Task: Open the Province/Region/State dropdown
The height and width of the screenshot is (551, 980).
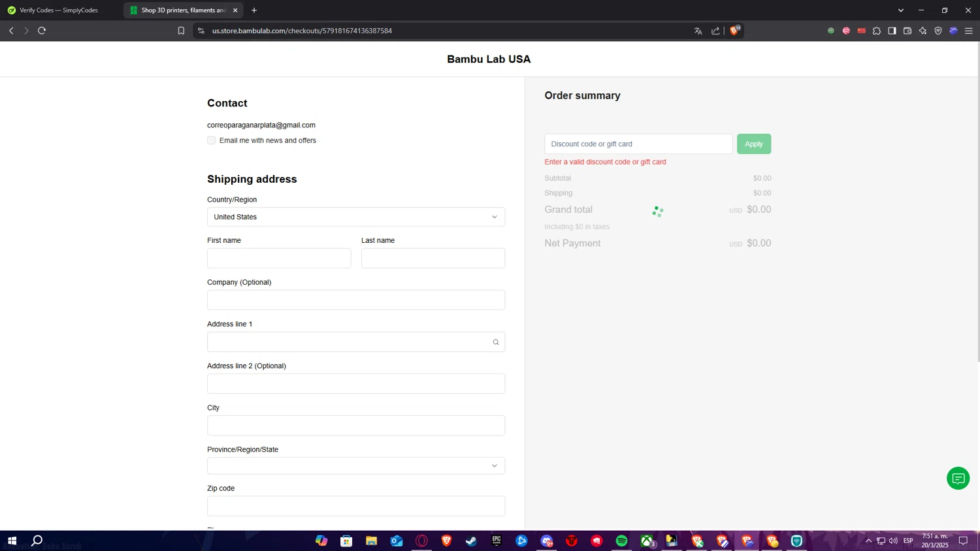Action: click(x=356, y=465)
